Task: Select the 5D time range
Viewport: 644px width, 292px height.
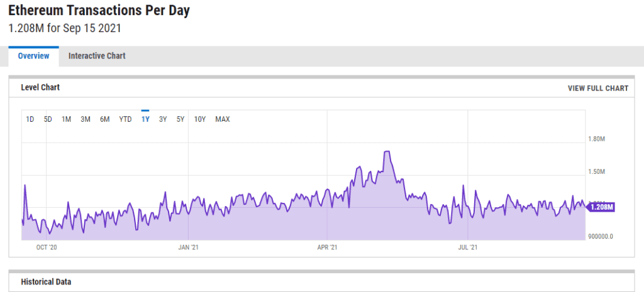Action: [x=48, y=119]
